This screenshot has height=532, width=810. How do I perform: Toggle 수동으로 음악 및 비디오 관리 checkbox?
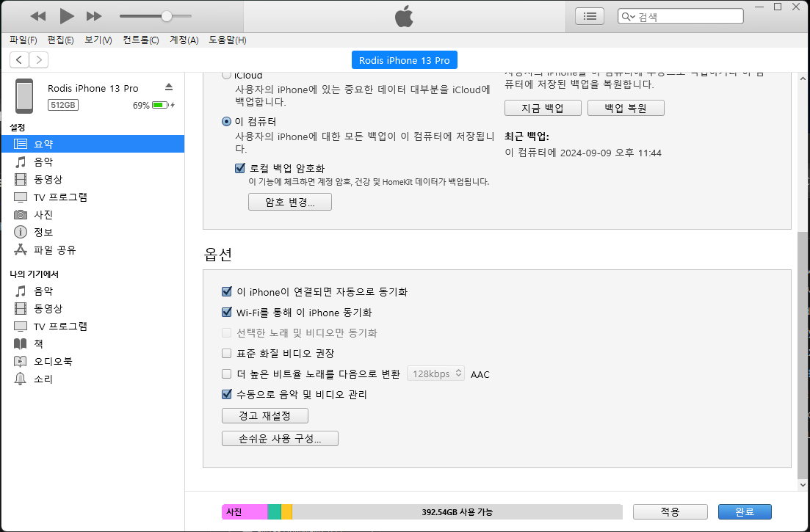pyautogui.click(x=226, y=394)
